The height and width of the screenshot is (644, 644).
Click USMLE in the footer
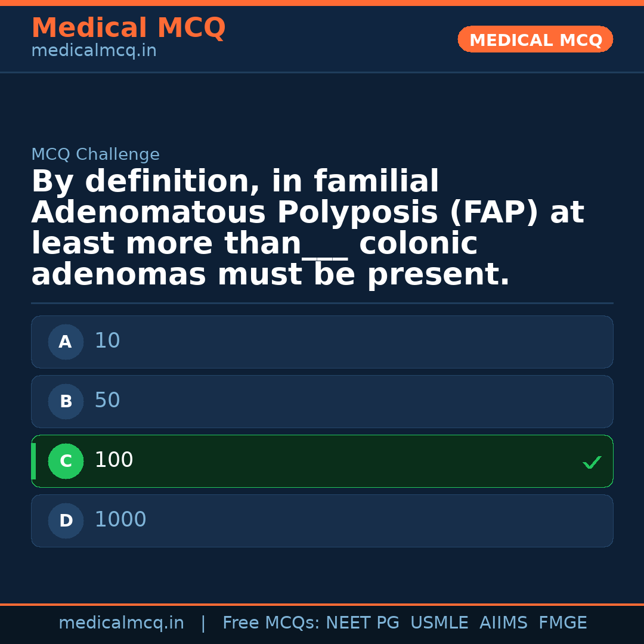point(439,623)
